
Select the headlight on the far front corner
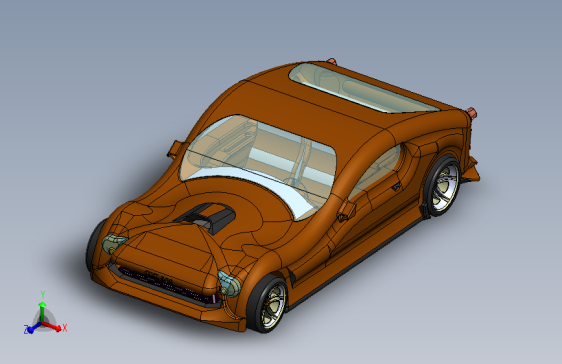tap(113, 243)
